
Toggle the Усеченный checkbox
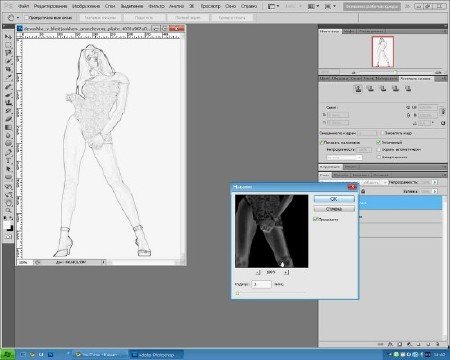click(379, 142)
